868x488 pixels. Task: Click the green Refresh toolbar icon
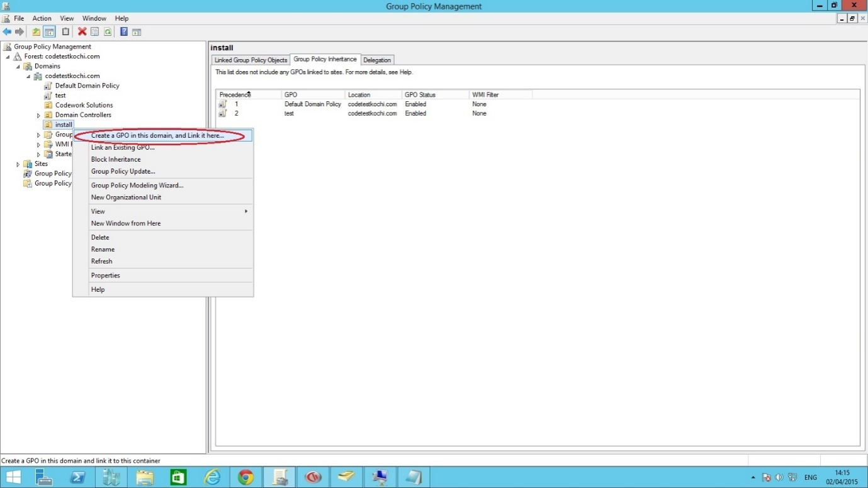click(108, 31)
